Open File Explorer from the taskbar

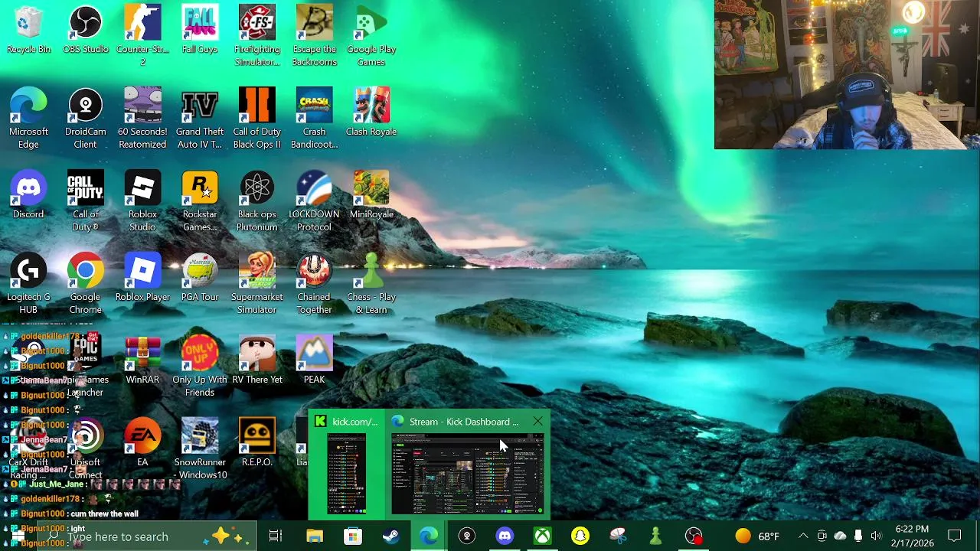point(315,536)
